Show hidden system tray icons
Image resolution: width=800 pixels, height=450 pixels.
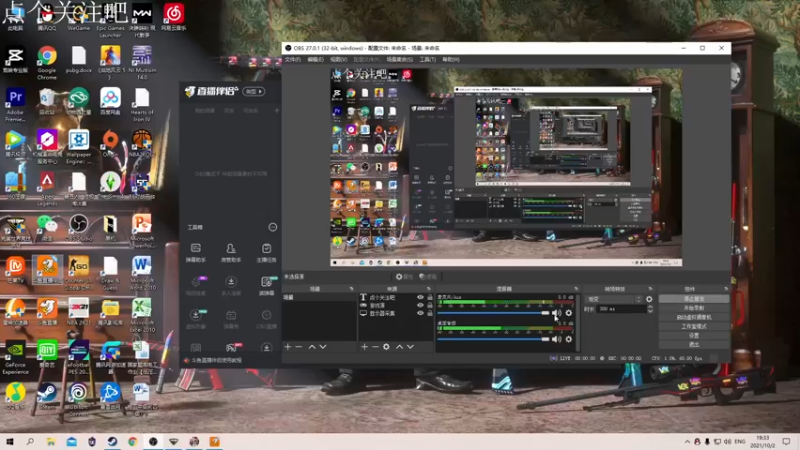click(687, 442)
